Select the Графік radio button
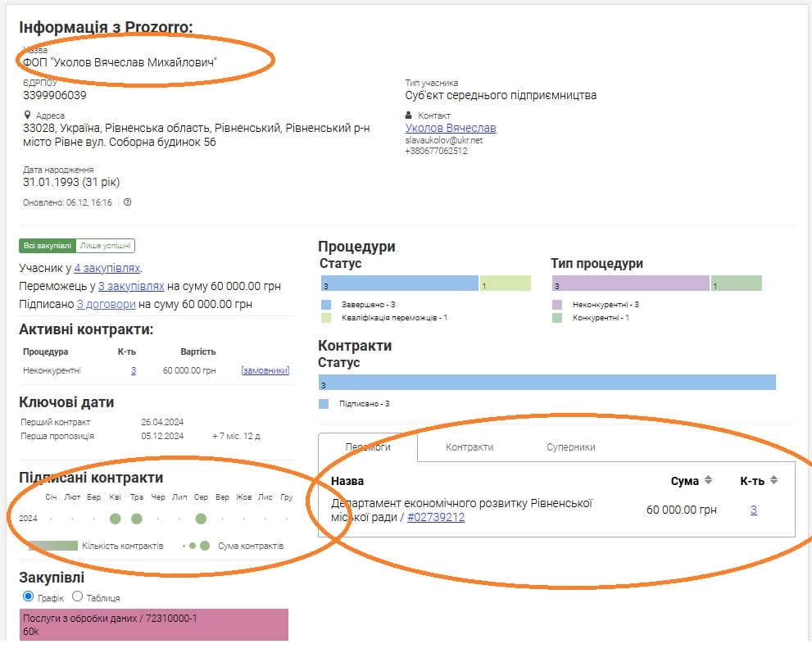Image resolution: width=812 pixels, height=653 pixels. pyautogui.click(x=29, y=596)
